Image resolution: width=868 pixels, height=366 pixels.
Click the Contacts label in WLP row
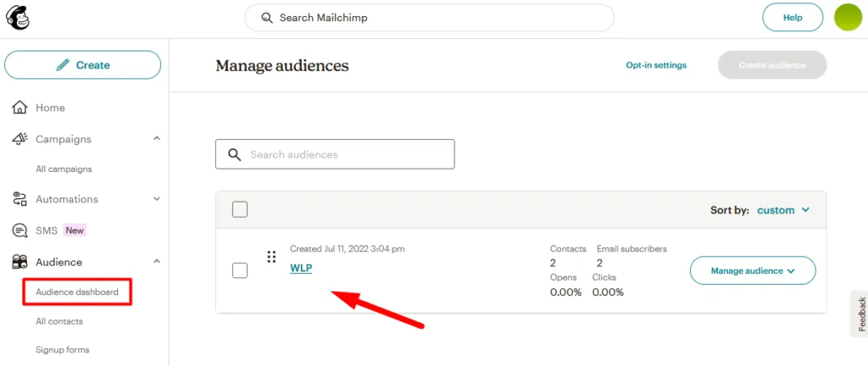coord(568,249)
